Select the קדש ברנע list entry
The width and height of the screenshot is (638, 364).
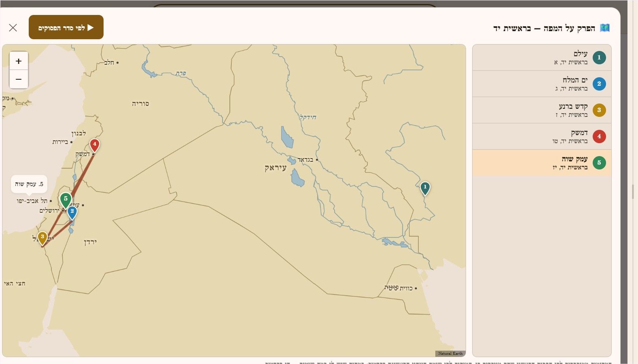point(542,110)
